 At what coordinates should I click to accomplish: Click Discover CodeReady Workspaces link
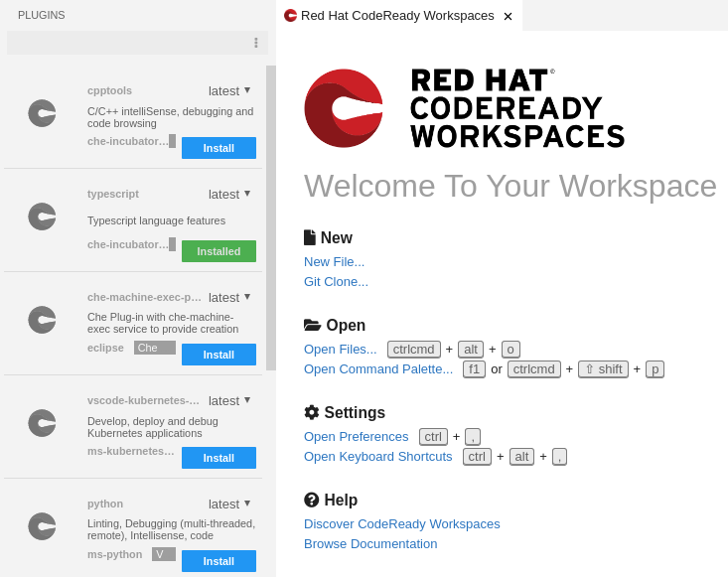(401, 524)
